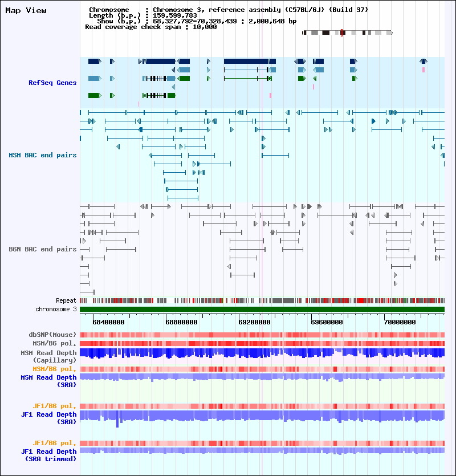The height and width of the screenshot is (476, 456).
Task: Open MSM Read Depth (SRA) label
Action: (48, 381)
